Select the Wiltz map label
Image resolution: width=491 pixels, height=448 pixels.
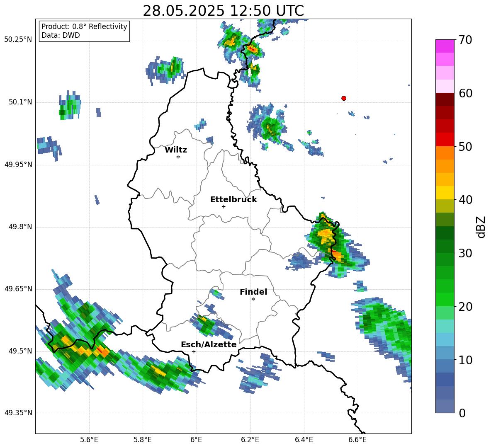[176, 150]
